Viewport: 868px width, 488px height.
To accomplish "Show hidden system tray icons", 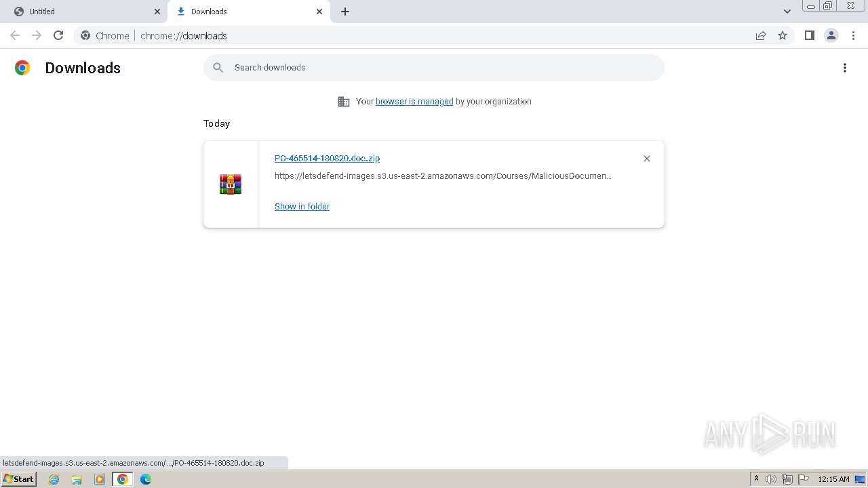I will pos(756,479).
